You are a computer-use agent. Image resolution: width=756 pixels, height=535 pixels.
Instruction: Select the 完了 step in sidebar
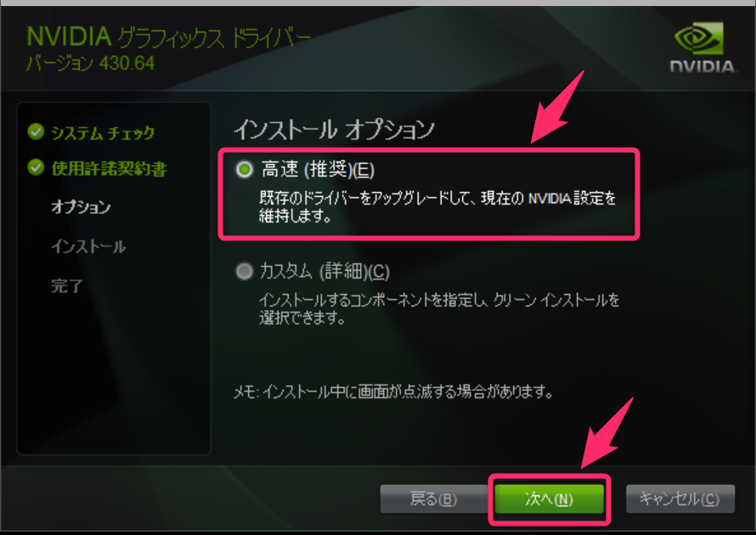(x=67, y=286)
